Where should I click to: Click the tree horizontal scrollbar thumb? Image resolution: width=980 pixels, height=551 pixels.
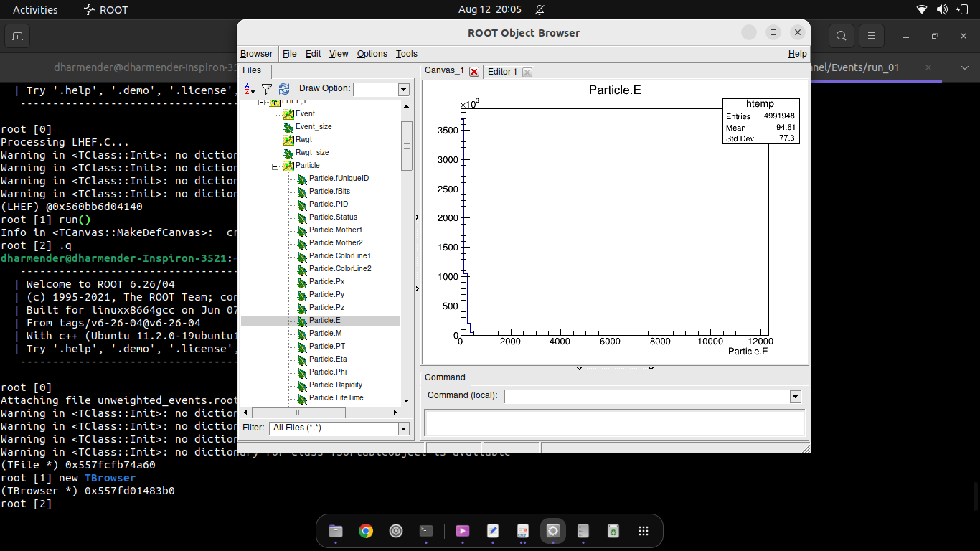pyautogui.click(x=298, y=413)
